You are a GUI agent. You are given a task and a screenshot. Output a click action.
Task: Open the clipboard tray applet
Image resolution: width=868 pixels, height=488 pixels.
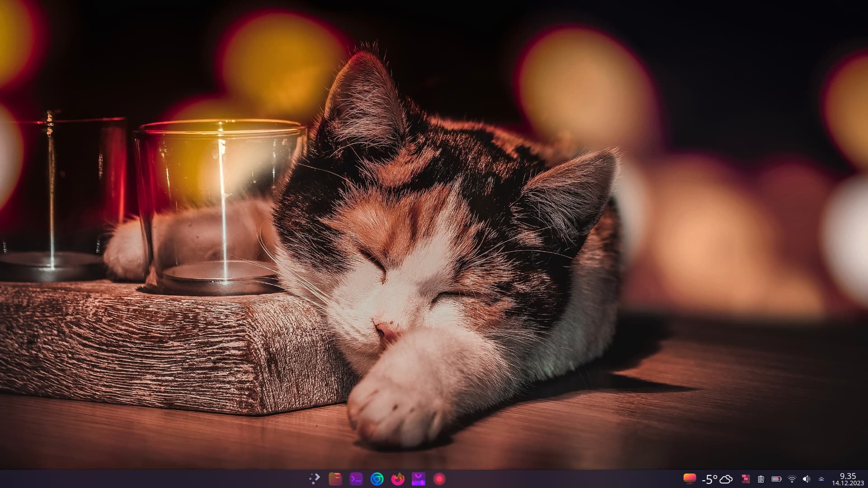pos(761,479)
